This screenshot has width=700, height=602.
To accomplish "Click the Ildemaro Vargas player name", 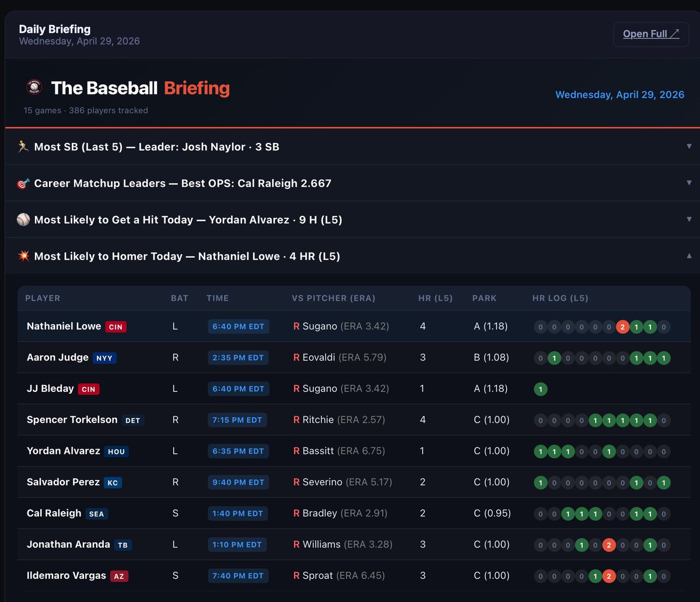I will [66, 575].
